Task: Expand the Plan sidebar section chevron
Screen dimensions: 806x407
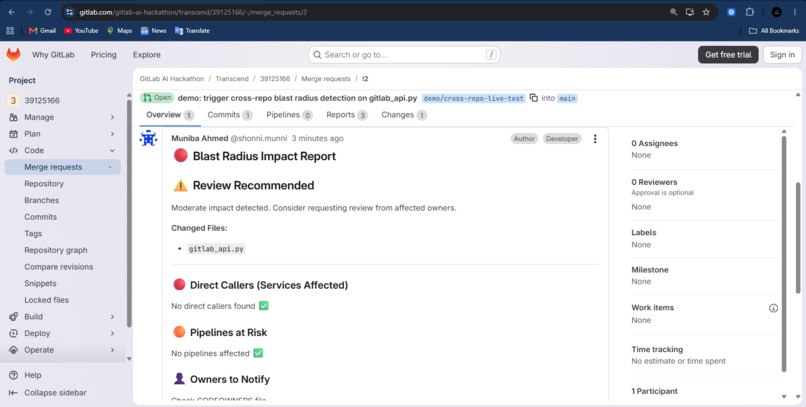Action: pyautogui.click(x=112, y=134)
